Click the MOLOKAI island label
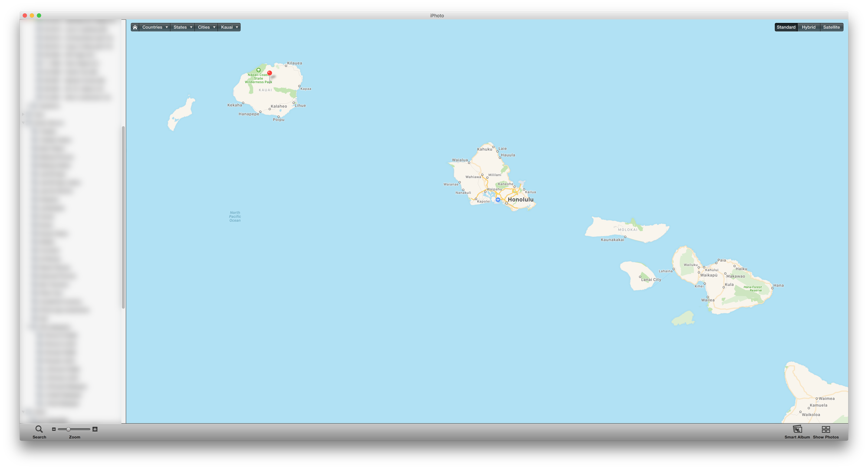The image size is (868, 469). (628, 230)
